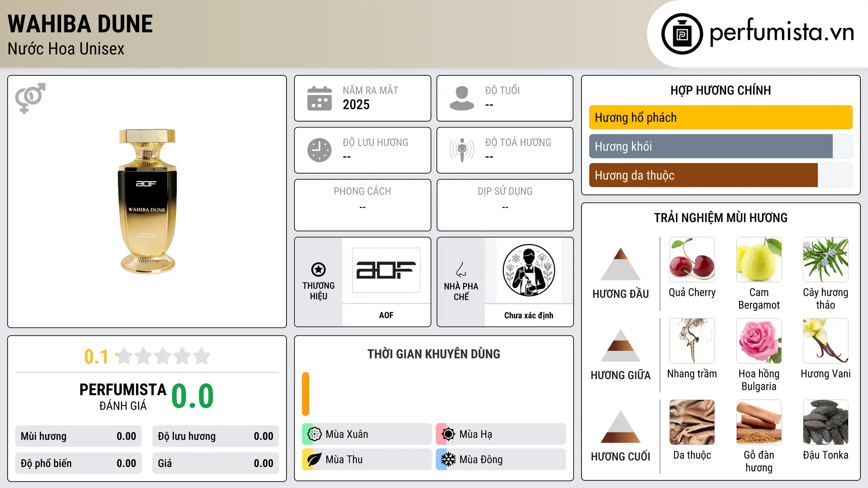The image size is (868, 488).
Task: Click the Gỗ đàn hương note name
Action: tap(759, 461)
